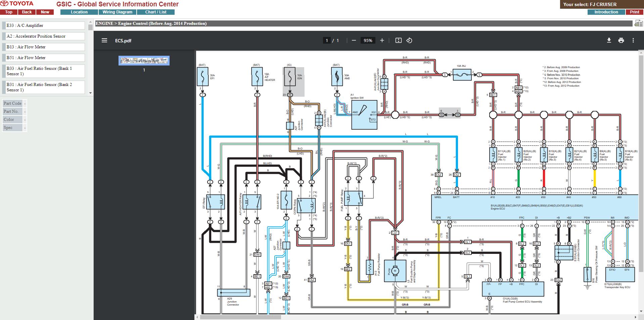Screen dimensions: 644x320
Task: Click the Back button
Action: [x=27, y=12]
